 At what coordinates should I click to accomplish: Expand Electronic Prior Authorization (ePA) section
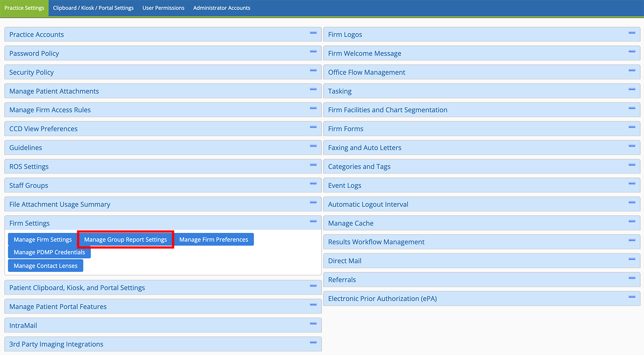(x=382, y=299)
